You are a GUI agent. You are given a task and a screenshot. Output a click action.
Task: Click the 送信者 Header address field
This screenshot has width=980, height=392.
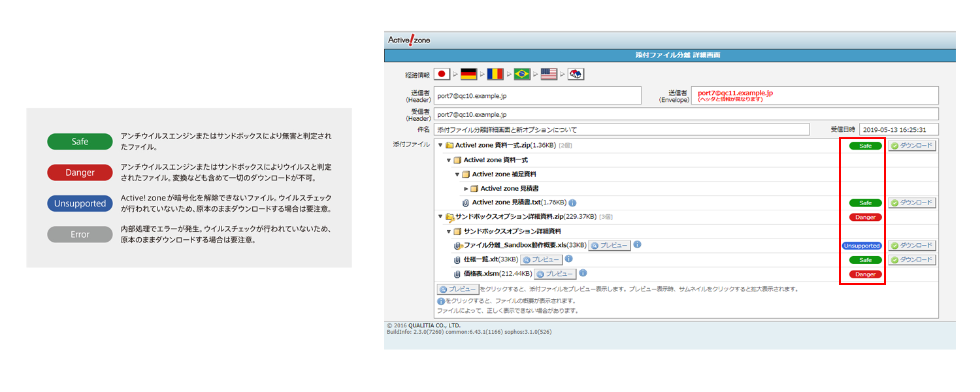point(538,95)
